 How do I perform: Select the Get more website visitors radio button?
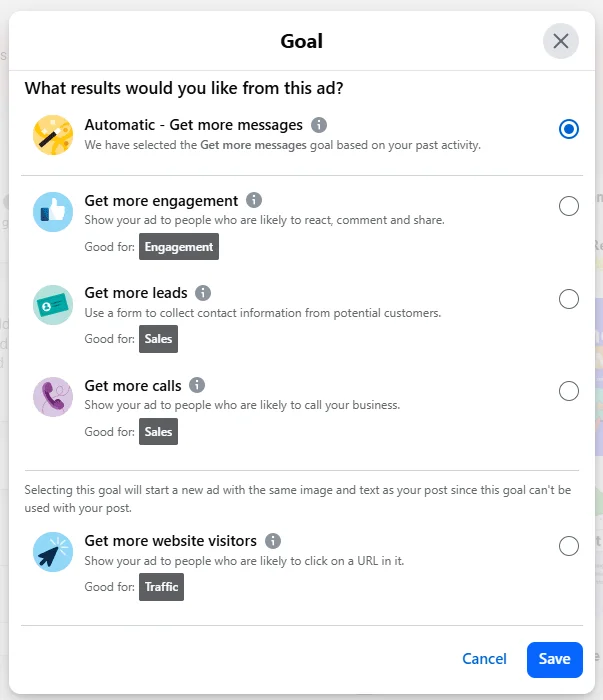click(569, 546)
